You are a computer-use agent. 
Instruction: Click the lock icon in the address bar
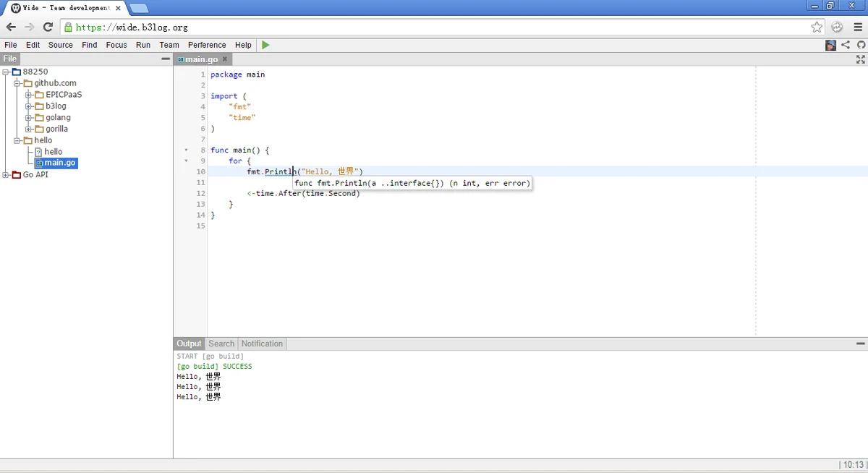click(68, 27)
